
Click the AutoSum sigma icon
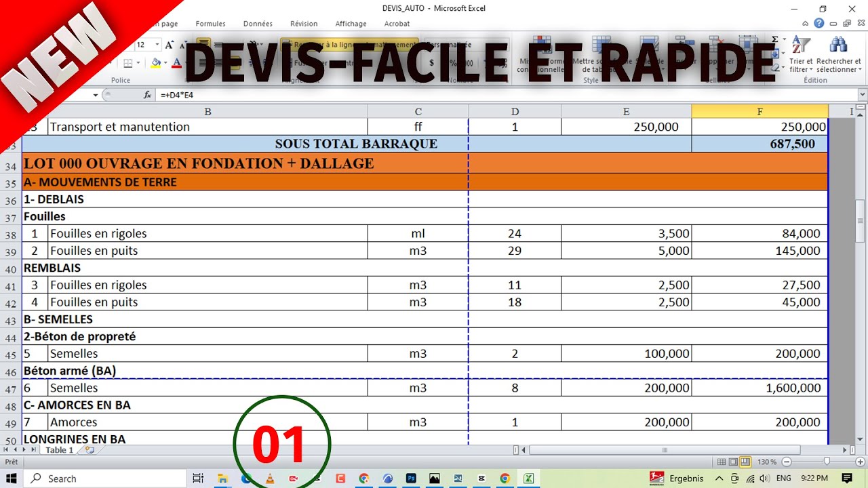pos(775,39)
